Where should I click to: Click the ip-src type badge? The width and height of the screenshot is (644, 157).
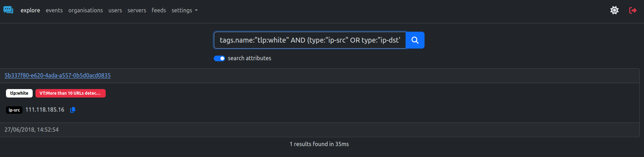pyautogui.click(x=14, y=110)
